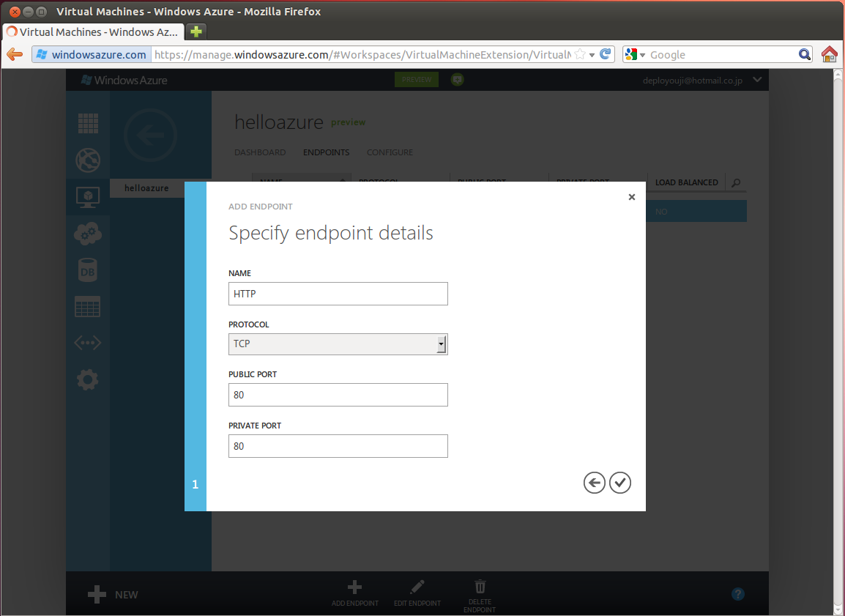Select the Public Port input field

tap(338, 395)
